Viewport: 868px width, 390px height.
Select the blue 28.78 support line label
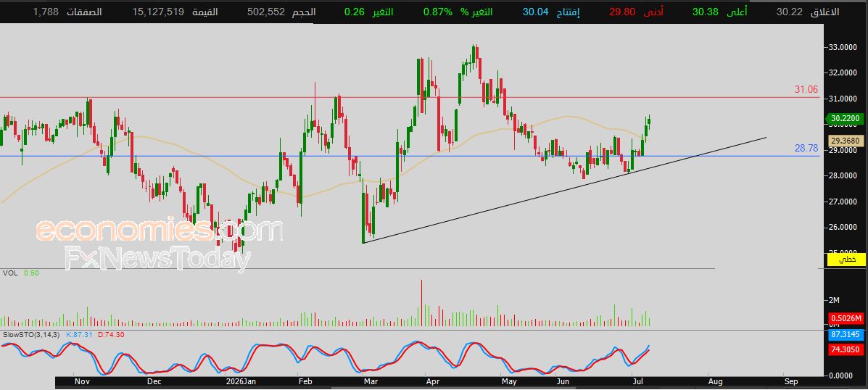pos(806,148)
